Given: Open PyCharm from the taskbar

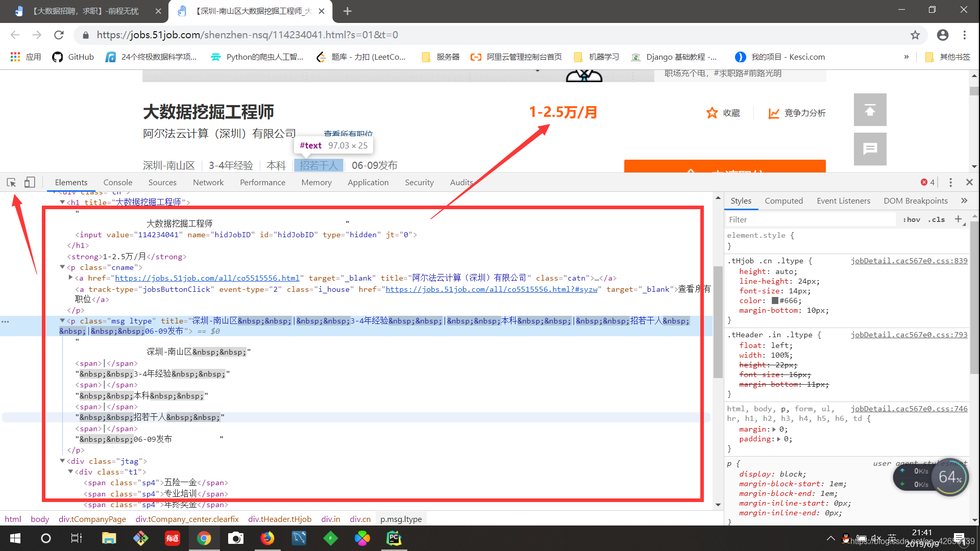Looking at the screenshot, I should click(394, 538).
